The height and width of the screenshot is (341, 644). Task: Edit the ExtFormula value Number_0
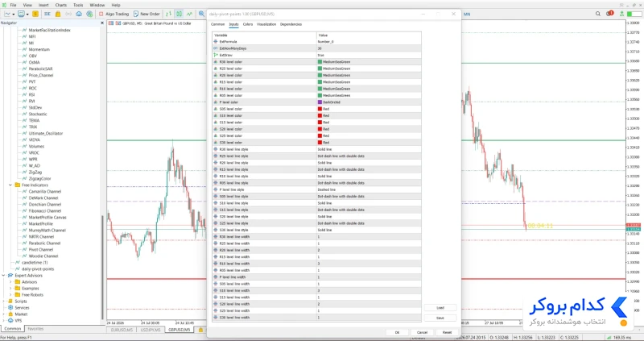[x=369, y=42]
